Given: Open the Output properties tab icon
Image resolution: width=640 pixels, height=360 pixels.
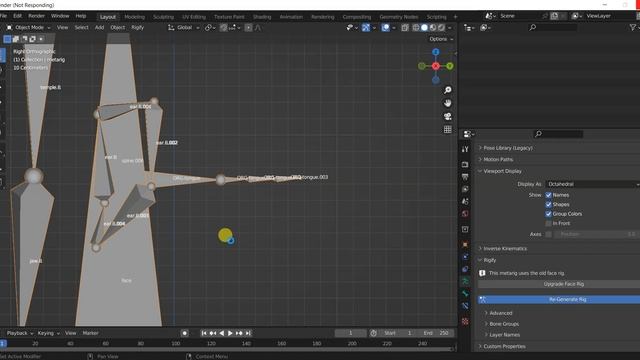Looking at the screenshot, I should [x=465, y=177].
